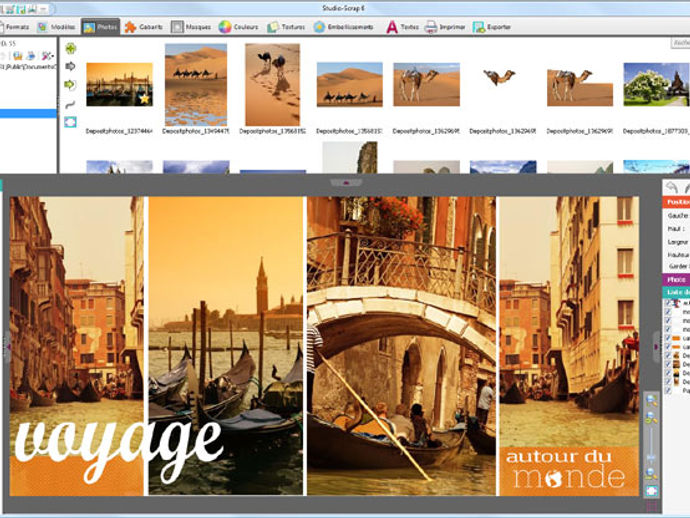This screenshot has height=518, width=690.
Task: Click the pink grid icon at canvas corner
Action: (x=652, y=506)
